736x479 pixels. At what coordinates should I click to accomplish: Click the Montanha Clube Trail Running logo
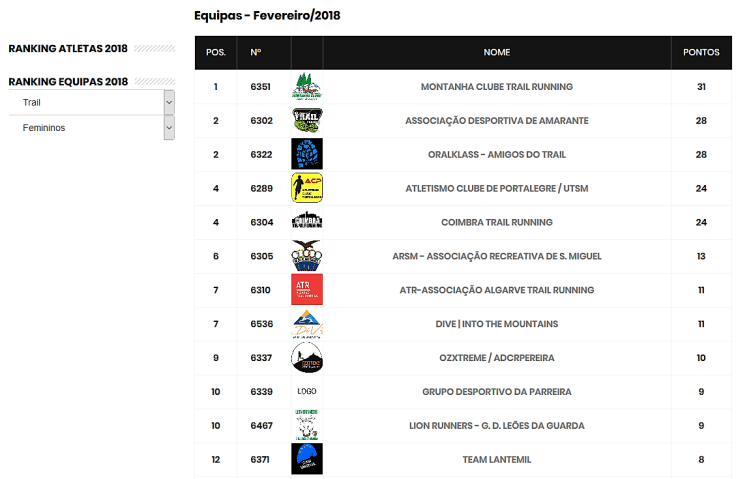tap(307, 86)
